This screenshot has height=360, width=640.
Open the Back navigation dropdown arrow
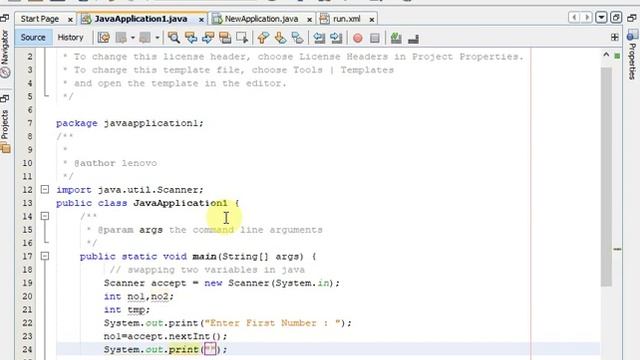133,38
